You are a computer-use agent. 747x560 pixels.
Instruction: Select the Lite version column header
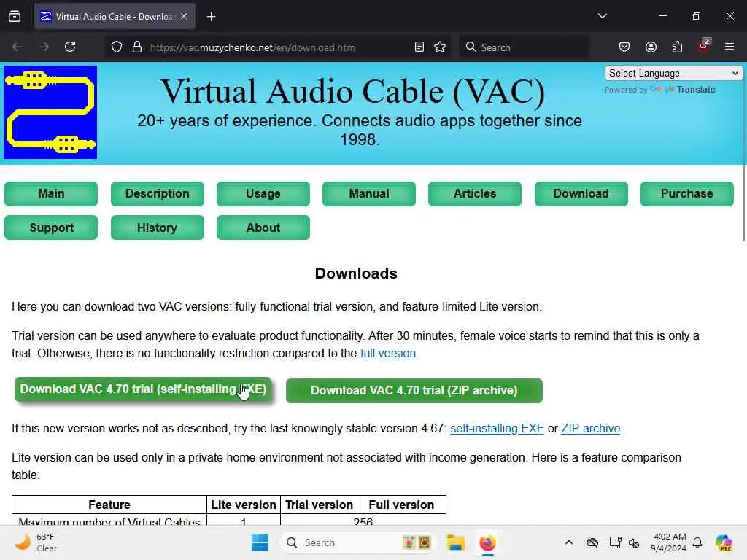244,505
